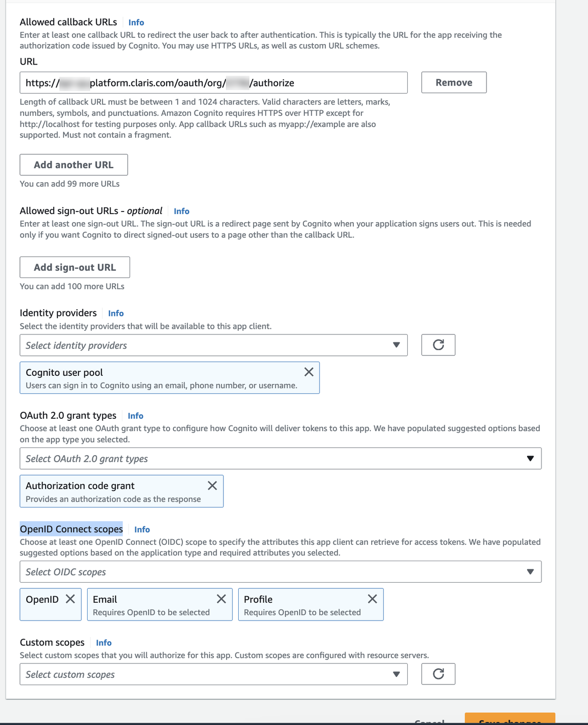Remove the Email OIDC scope
The height and width of the screenshot is (725, 588).
pyautogui.click(x=222, y=598)
